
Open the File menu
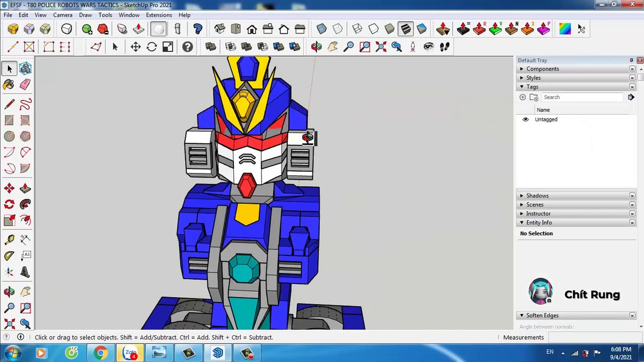coord(8,15)
